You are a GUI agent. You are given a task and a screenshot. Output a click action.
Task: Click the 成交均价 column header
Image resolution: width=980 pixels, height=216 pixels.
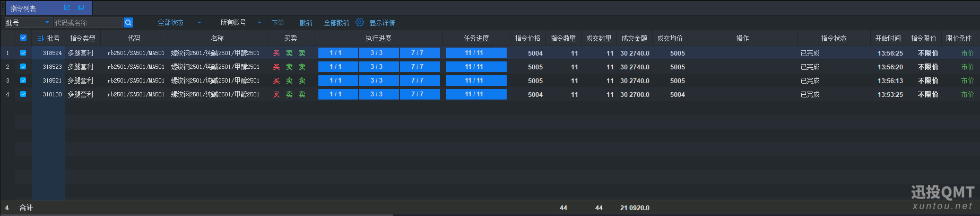coord(670,38)
